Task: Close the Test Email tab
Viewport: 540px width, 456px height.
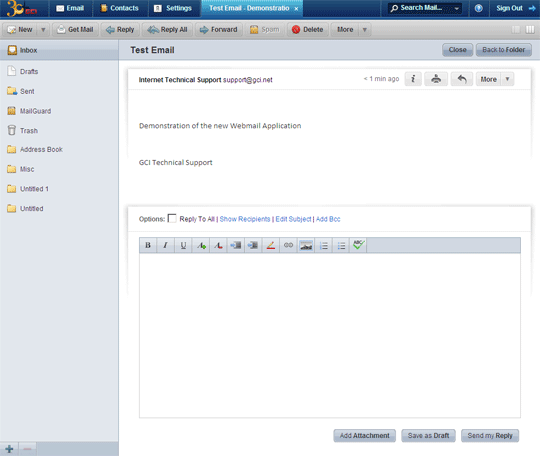Action: [296, 9]
